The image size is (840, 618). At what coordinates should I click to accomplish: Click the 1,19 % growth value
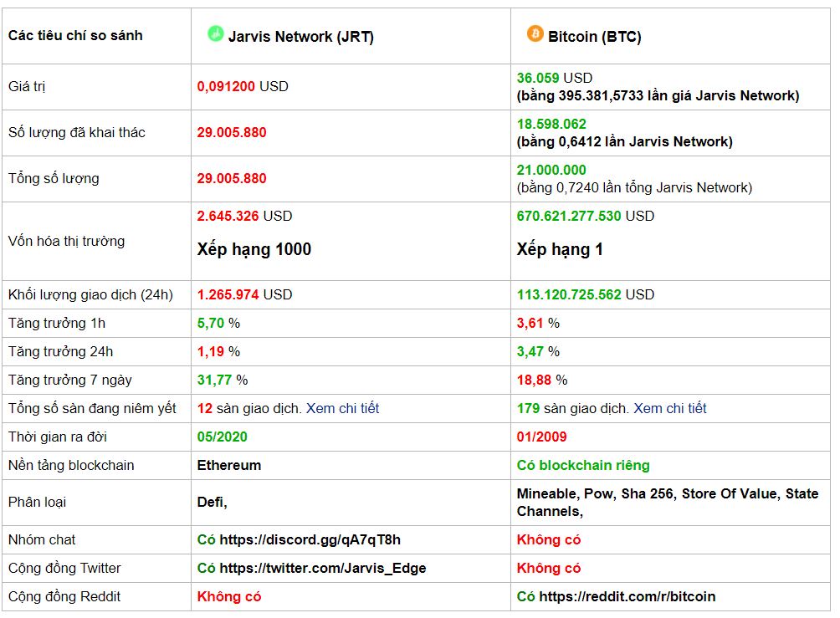click(x=218, y=352)
